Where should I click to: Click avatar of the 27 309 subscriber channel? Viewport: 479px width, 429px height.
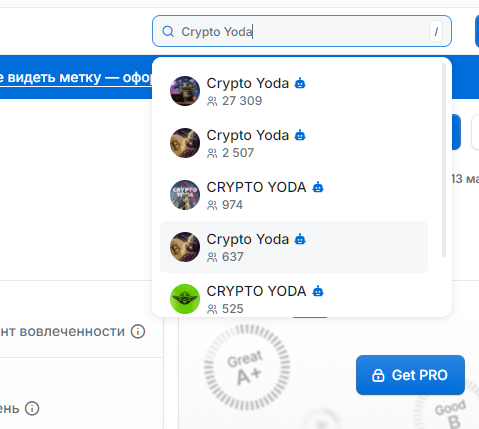point(185,91)
